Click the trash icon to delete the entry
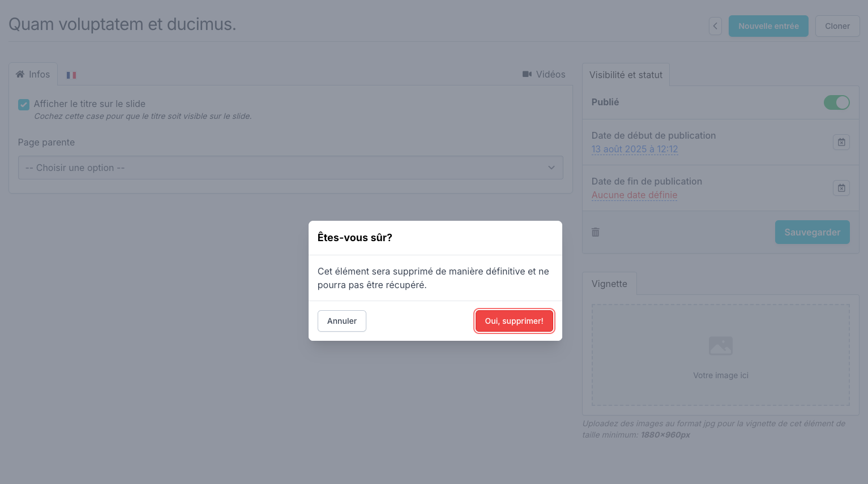The width and height of the screenshot is (868, 484). (x=595, y=232)
